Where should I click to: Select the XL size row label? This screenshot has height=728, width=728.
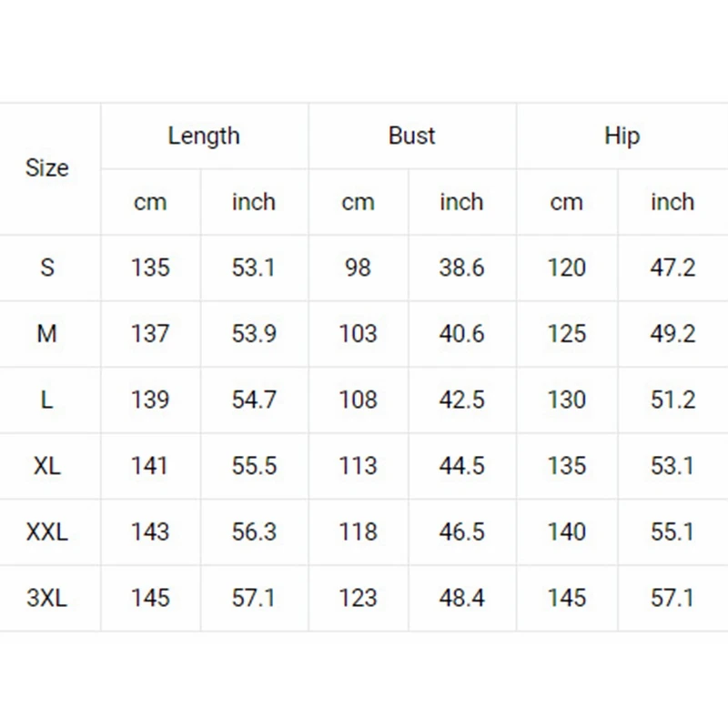point(47,466)
